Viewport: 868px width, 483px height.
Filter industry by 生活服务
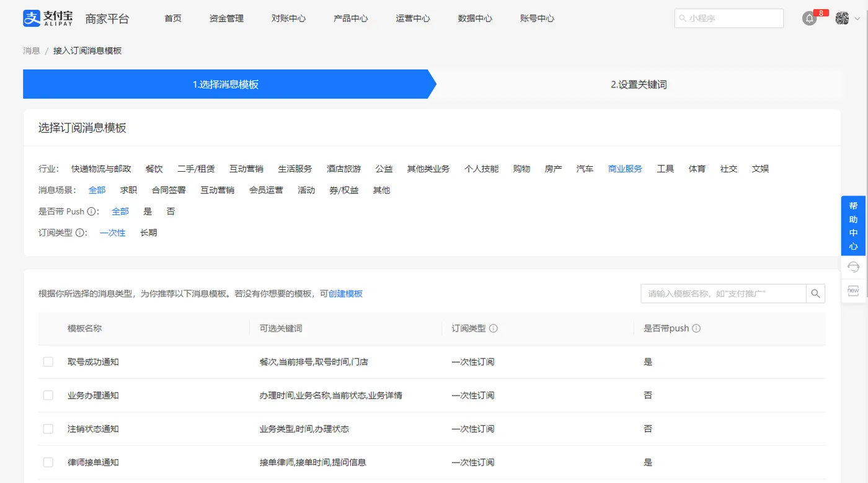click(295, 169)
